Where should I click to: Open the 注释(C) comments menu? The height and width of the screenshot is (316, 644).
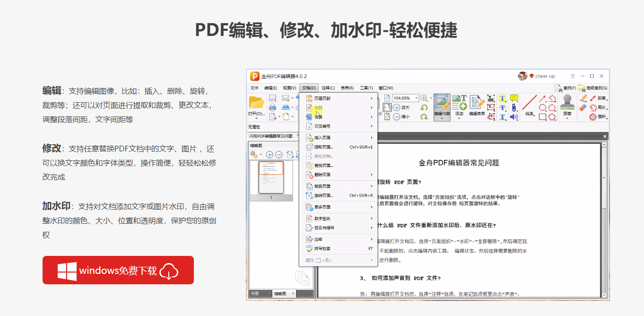click(328, 88)
